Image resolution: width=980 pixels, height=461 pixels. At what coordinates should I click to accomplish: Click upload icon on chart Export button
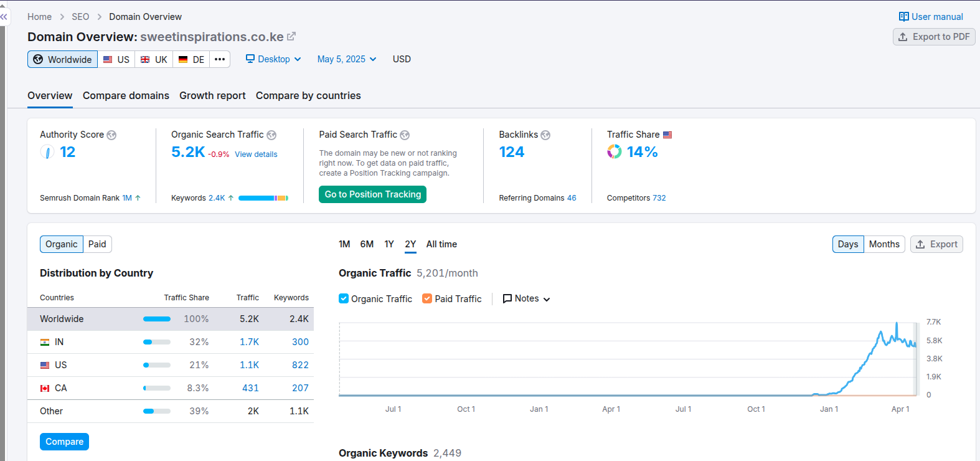point(920,244)
